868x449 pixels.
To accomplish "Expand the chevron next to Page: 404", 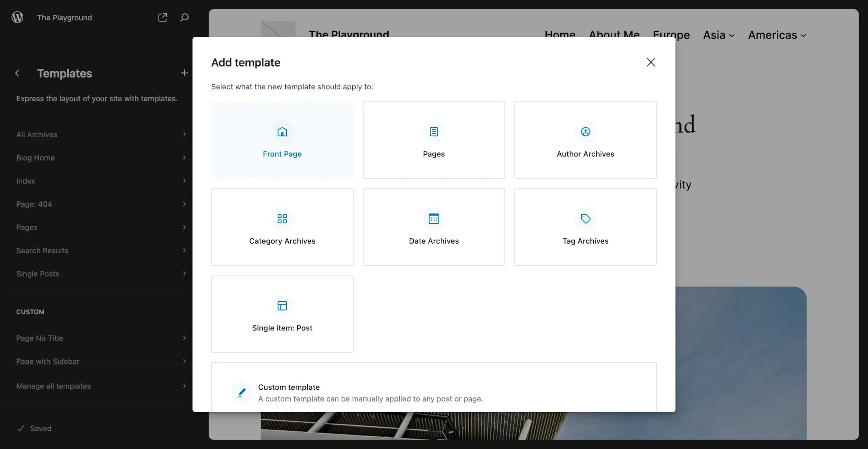I will [184, 204].
